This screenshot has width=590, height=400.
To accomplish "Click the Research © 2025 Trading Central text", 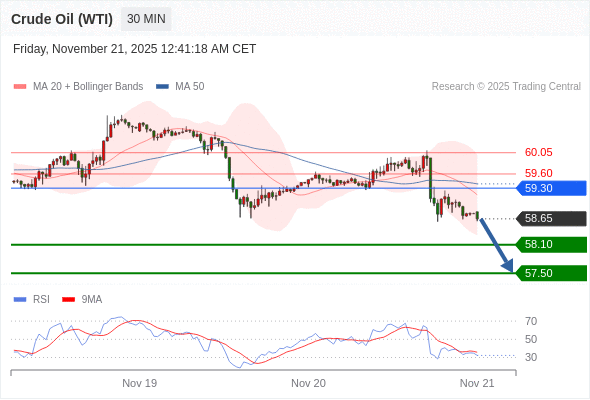I will (x=506, y=87).
